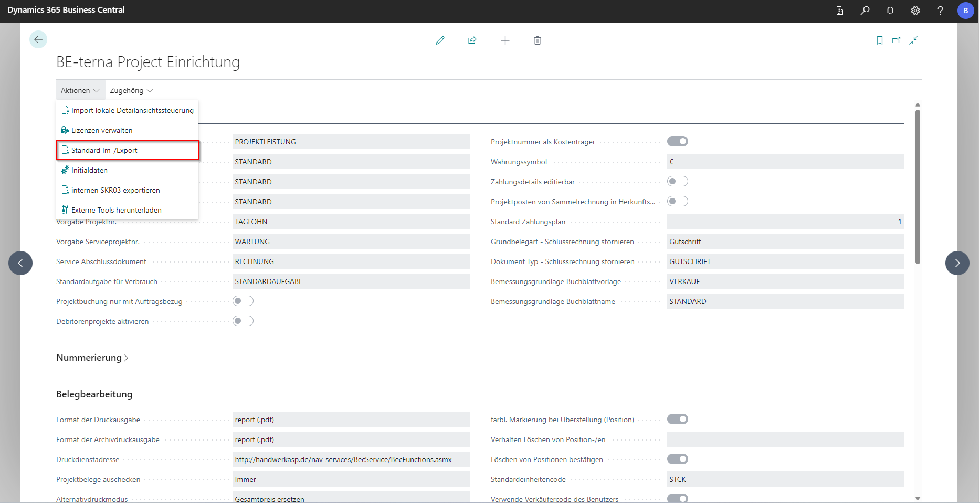Open the user account avatar B
Viewport: 980px width, 503px height.
point(966,11)
